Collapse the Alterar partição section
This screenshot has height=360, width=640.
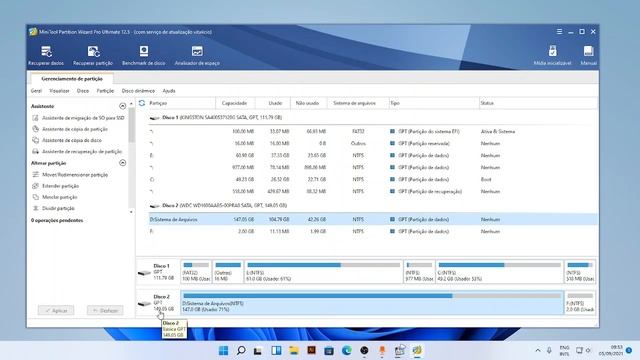coord(122,163)
